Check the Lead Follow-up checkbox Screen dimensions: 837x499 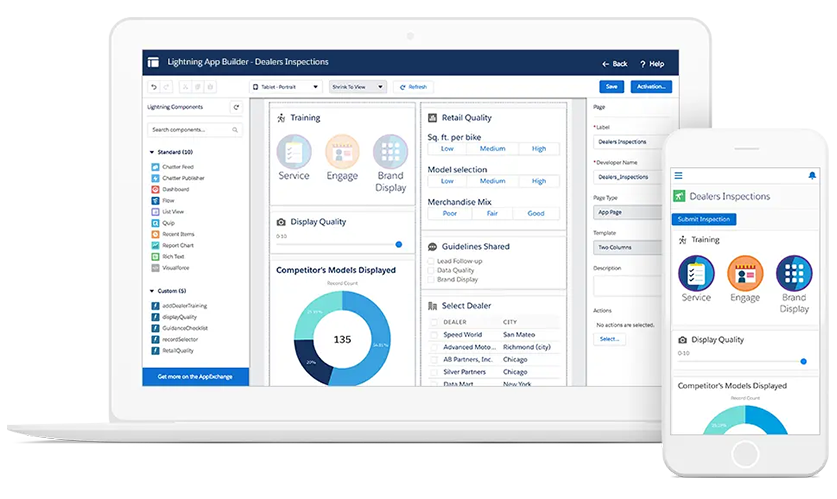pyautogui.click(x=431, y=261)
